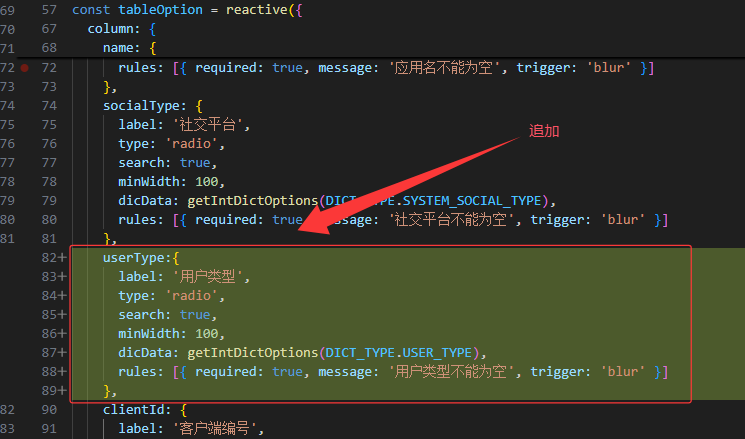The height and width of the screenshot is (439, 745).
Task: Click the plus marker beside added line 85
Action: pyautogui.click(x=61, y=314)
